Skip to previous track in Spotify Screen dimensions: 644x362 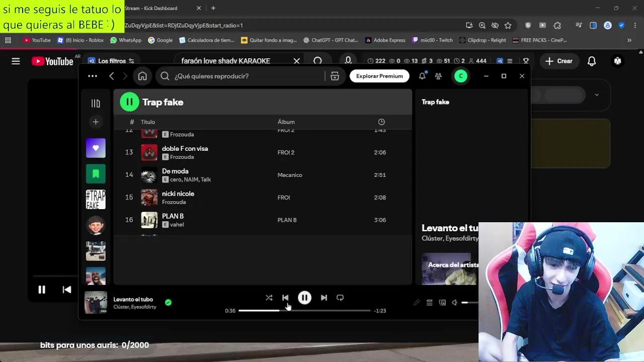click(x=285, y=298)
